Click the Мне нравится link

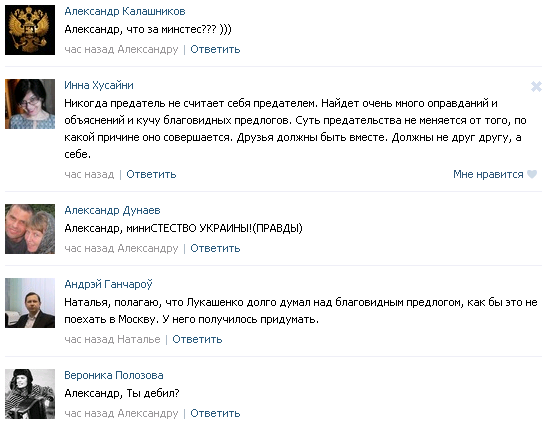488,174
